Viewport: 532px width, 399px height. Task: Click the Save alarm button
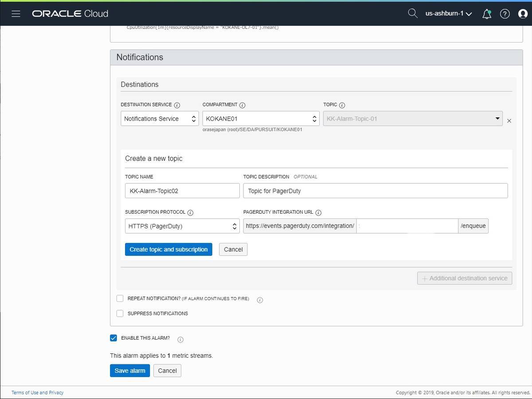130,371
